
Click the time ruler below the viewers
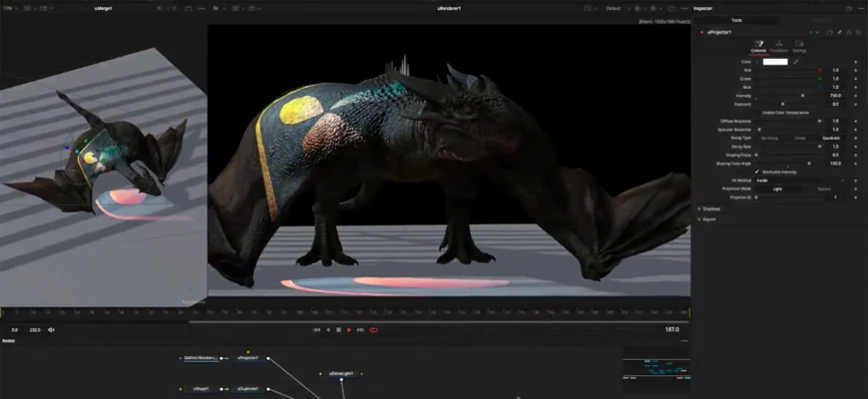coord(345,313)
